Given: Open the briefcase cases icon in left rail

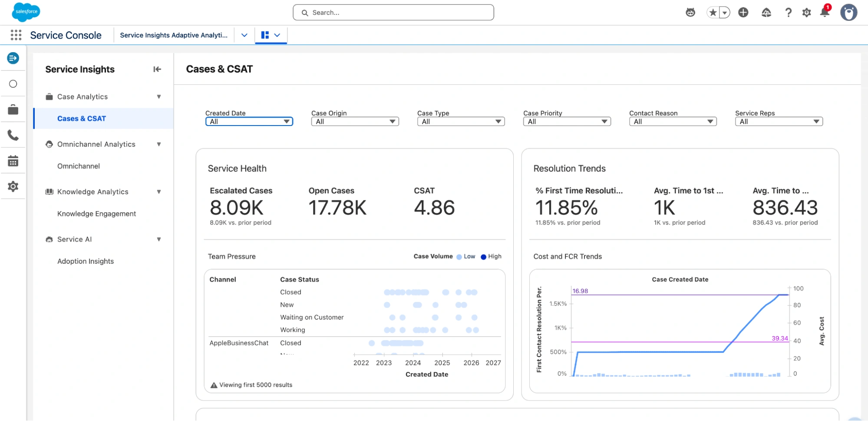Looking at the screenshot, I should pos(13,110).
